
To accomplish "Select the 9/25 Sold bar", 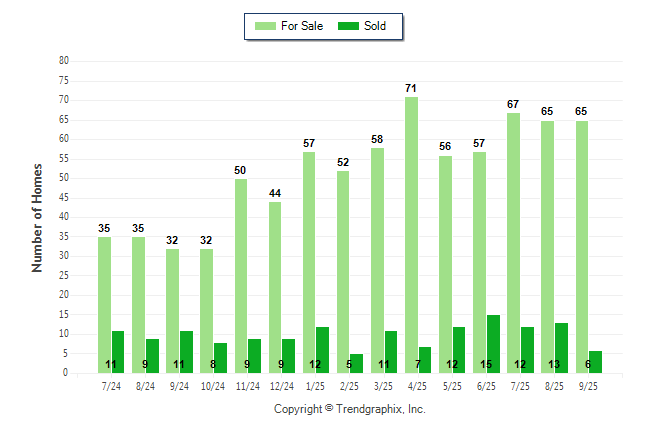I will pos(595,362).
